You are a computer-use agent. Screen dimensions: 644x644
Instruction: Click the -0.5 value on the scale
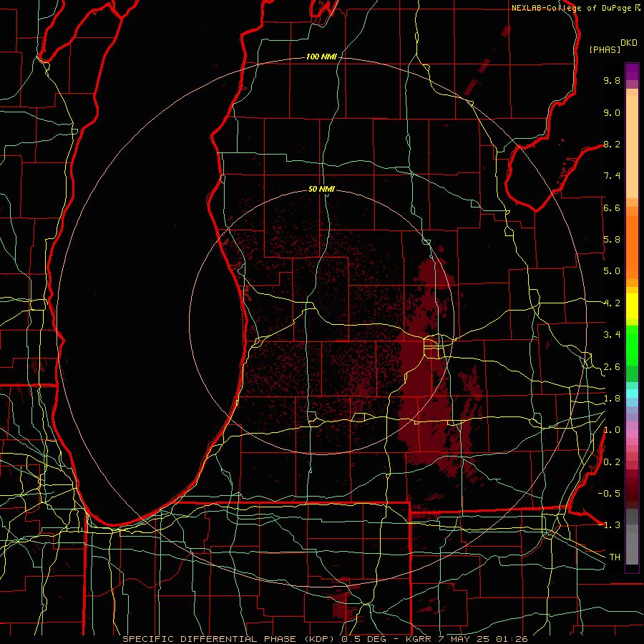609,494
